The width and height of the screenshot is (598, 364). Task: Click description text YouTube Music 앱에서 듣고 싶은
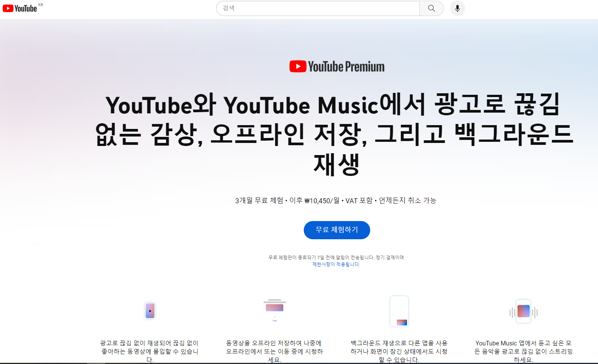pos(524,351)
